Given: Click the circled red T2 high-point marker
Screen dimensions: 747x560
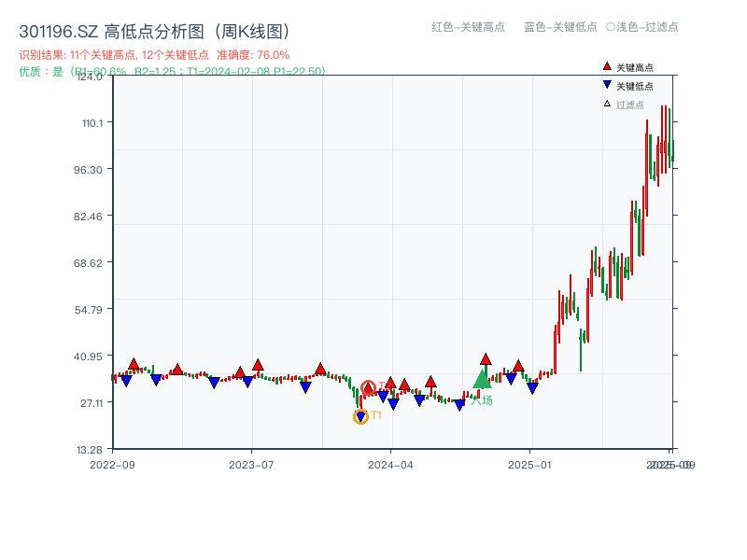Looking at the screenshot, I should click(369, 386).
